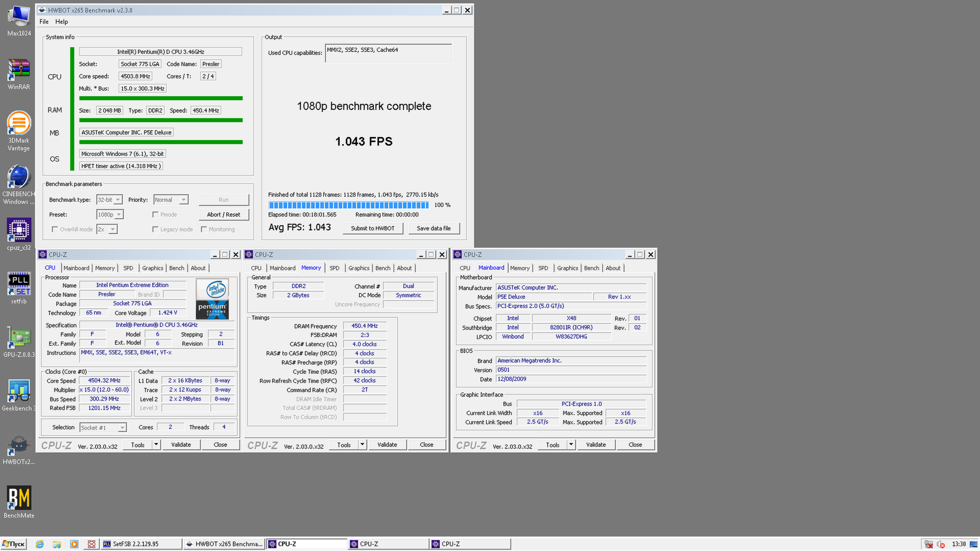Click the muted speaker tray icon
This screenshot has width=980, height=551.
(941, 544)
